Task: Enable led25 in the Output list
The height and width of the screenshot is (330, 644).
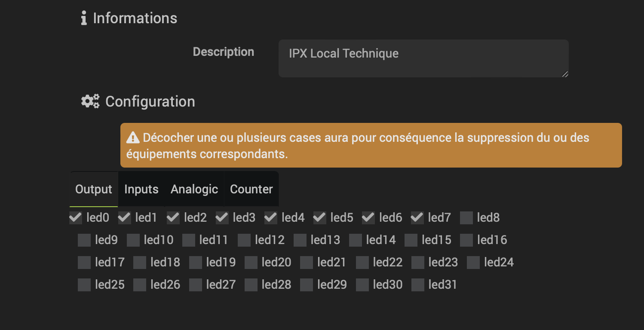Action: point(84,284)
